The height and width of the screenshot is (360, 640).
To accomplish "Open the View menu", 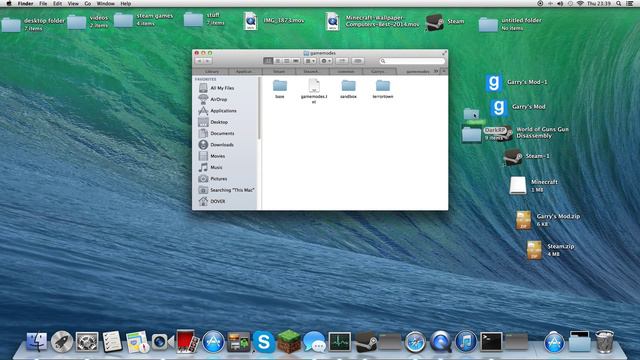I will pyautogui.click(x=73, y=3).
